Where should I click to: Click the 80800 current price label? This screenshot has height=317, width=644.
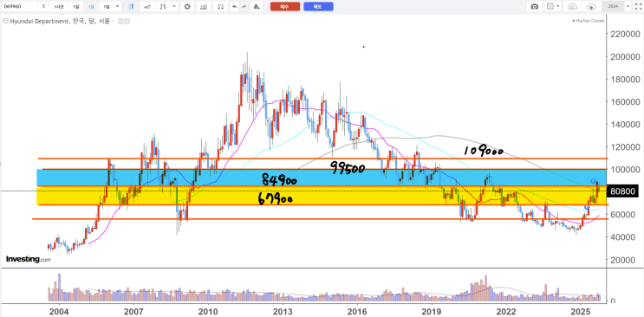tap(622, 191)
